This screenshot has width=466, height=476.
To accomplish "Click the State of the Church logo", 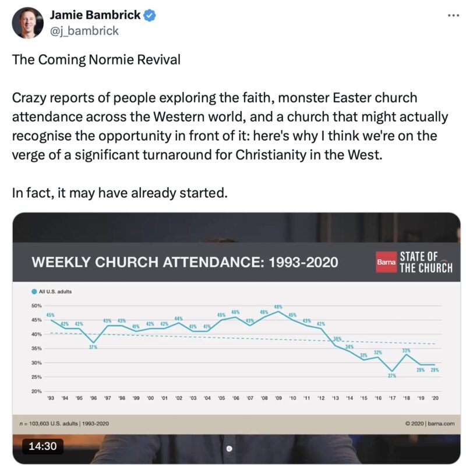I will pos(426,262).
